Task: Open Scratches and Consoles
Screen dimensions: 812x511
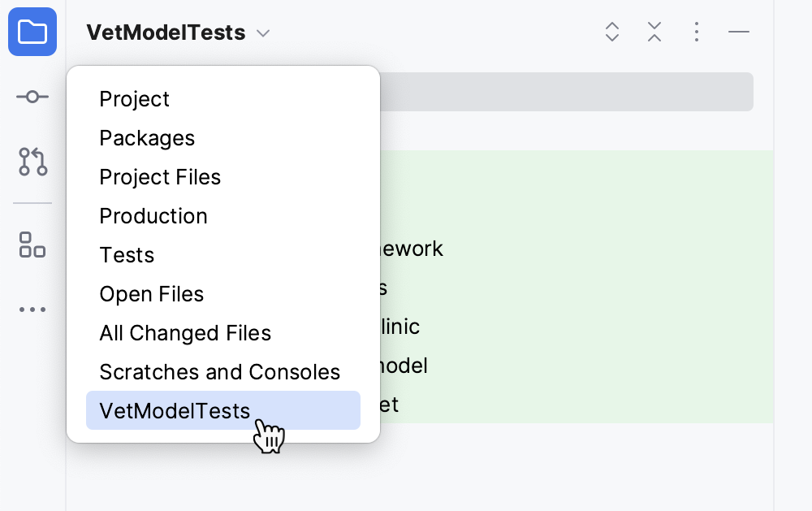Action: [x=219, y=371]
